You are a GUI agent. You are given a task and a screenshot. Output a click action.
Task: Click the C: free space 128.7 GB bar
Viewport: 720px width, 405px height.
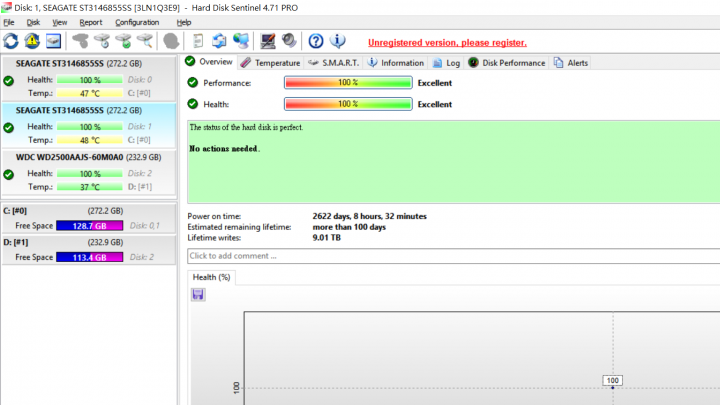tap(90, 226)
